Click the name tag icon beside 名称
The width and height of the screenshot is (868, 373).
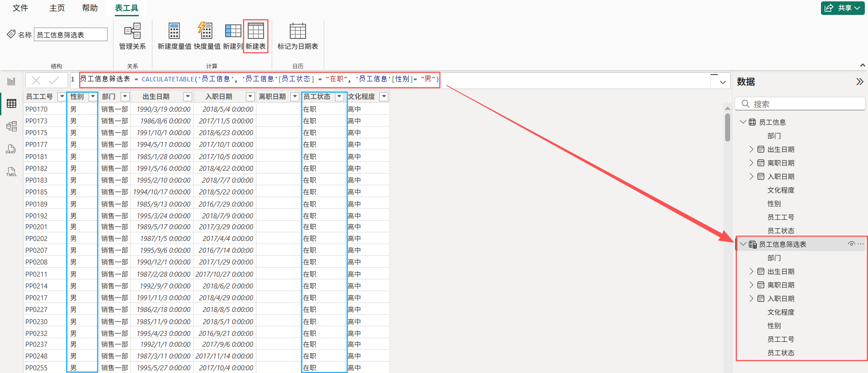click(x=11, y=34)
